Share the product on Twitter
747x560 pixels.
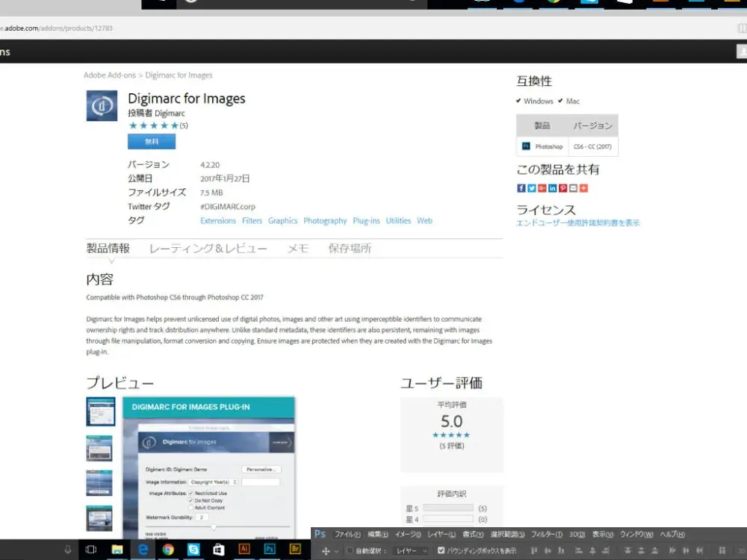pyautogui.click(x=532, y=188)
